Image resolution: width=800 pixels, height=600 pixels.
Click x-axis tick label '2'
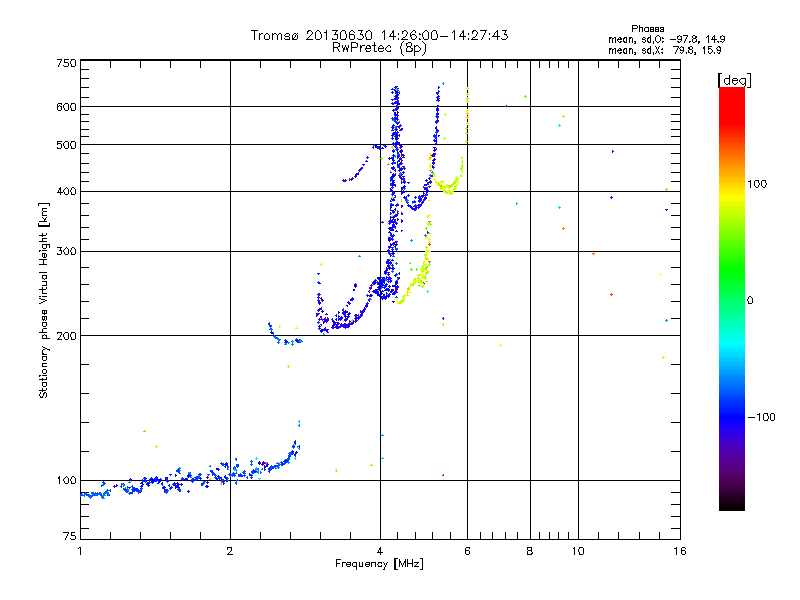pyautogui.click(x=230, y=551)
